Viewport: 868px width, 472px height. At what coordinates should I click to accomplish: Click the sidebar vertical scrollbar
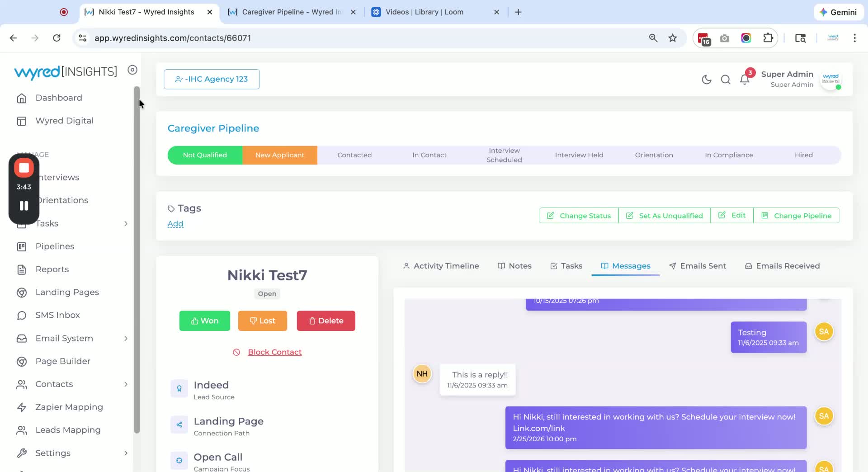pyautogui.click(x=137, y=260)
